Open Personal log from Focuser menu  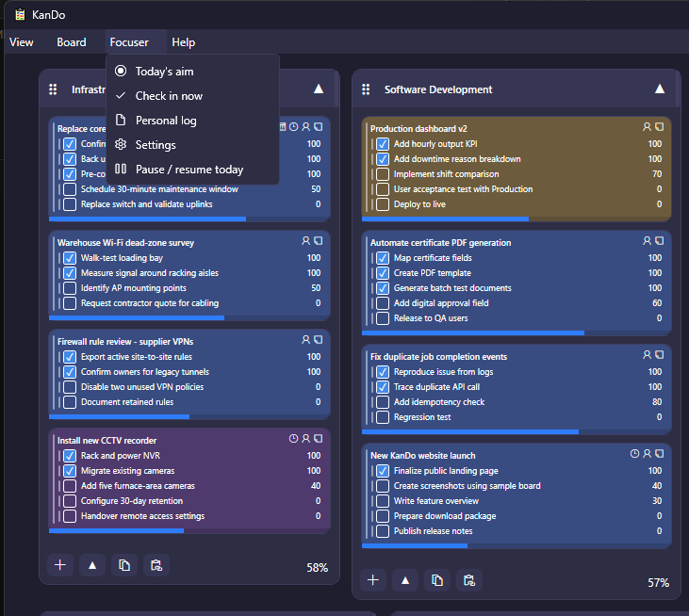tap(192, 121)
